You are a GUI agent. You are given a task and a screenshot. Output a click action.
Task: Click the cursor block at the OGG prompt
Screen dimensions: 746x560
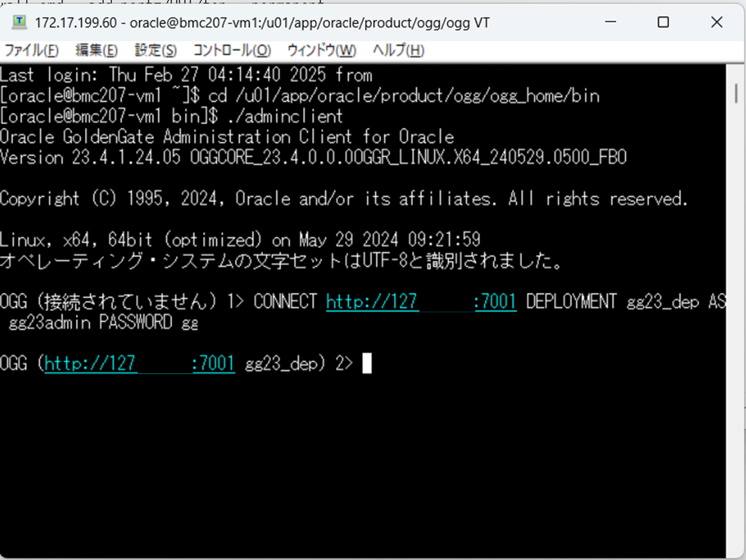coord(367,364)
